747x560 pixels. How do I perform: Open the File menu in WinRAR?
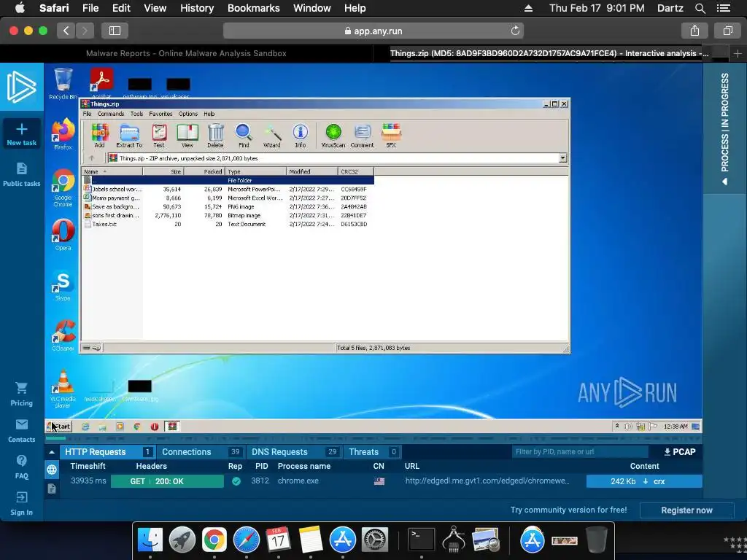[88, 114]
